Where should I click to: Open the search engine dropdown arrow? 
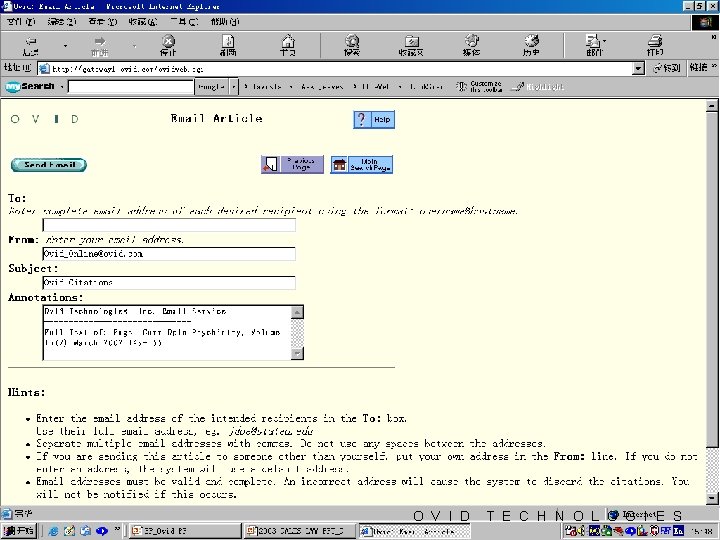click(234, 86)
